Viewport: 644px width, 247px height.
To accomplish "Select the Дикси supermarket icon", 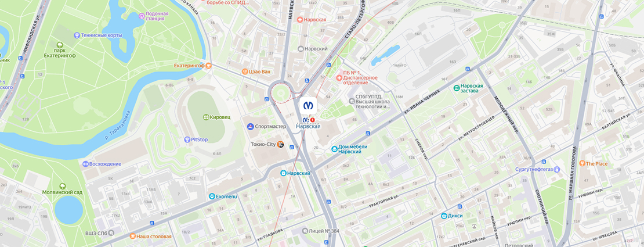I will (x=444, y=216).
